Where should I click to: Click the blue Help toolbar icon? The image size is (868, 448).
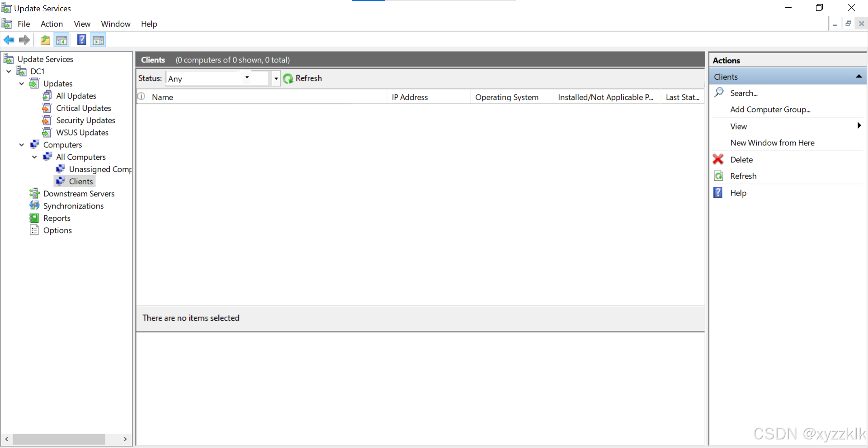[82, 40]
